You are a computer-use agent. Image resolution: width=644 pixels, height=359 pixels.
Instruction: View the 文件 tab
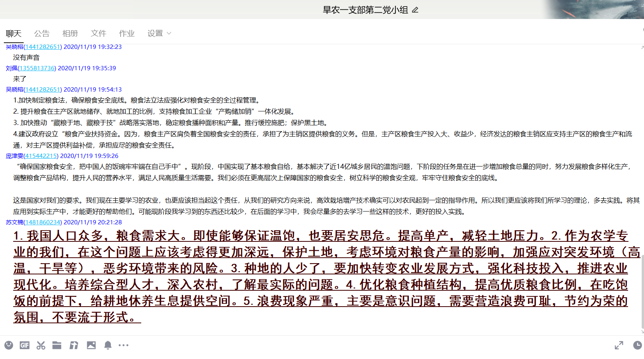point(98,33)
